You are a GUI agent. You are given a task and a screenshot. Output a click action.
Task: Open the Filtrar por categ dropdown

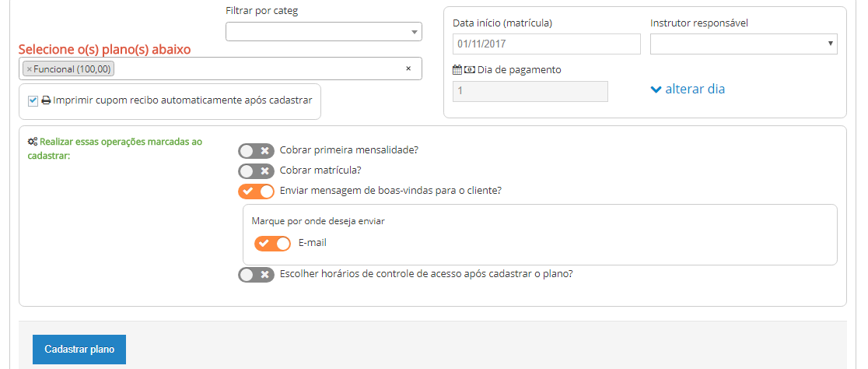(x=324, y=32)
